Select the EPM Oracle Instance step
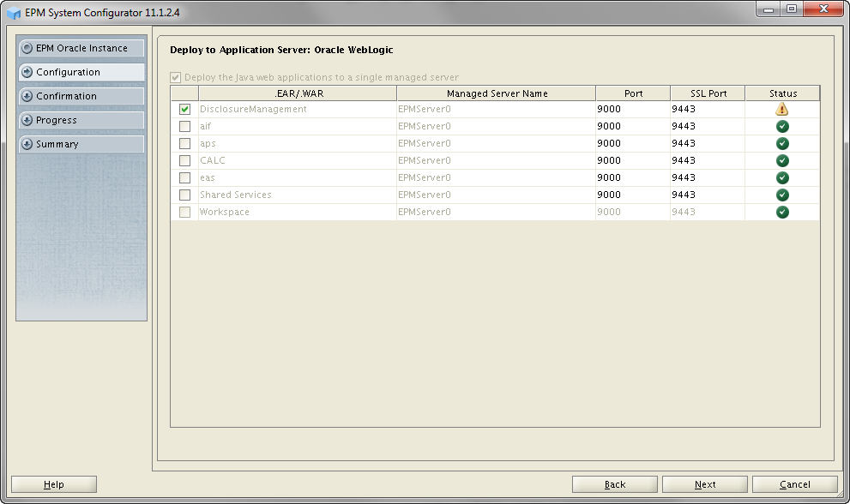Screen dimensions: 850x504 [81, 48]
